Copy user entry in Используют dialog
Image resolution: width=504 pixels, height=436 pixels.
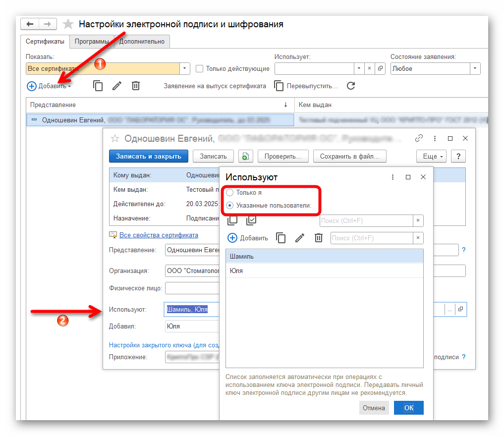[280, 238]
